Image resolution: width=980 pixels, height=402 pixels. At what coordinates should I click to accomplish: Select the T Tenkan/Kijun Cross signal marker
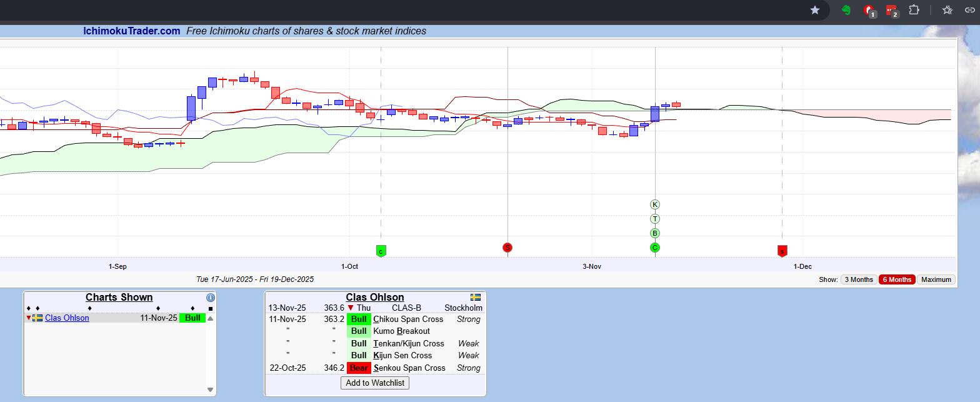pyautogui.click(x=655, y=219)
